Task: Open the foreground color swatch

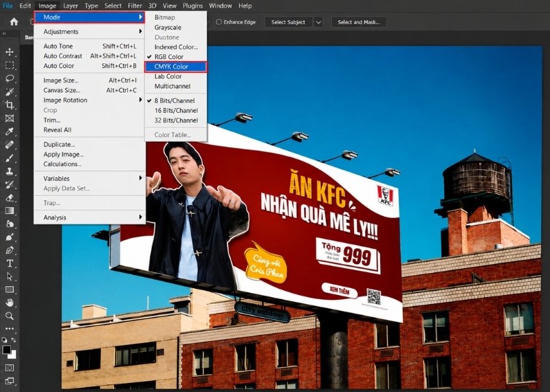Action: point(6,349)
